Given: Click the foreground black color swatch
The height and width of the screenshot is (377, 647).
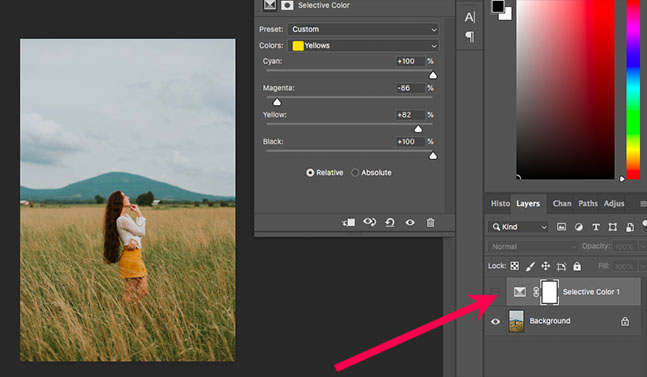Looking at the screenshot, I should [497, 6].
